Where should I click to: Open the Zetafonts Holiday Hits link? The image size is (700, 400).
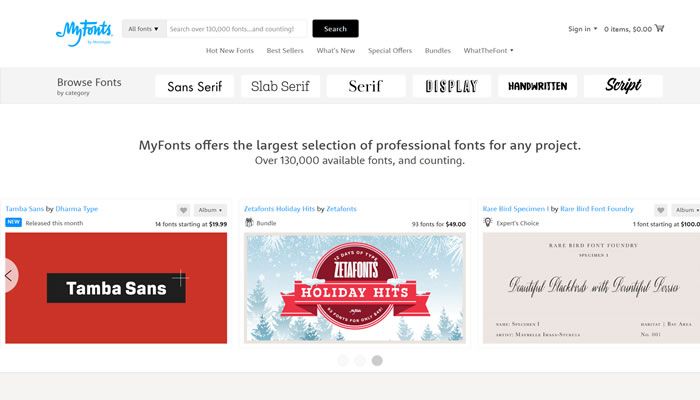pos(279,208)
